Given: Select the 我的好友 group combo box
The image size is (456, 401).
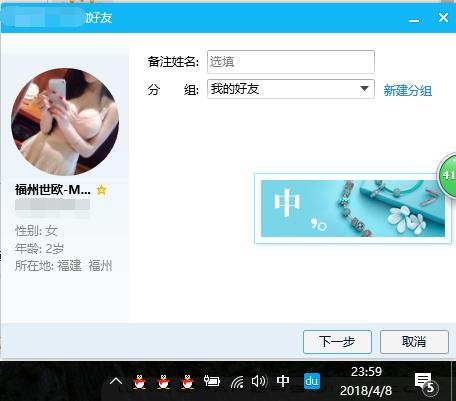Looking at the screenshot, I should (x=291, y=89).
